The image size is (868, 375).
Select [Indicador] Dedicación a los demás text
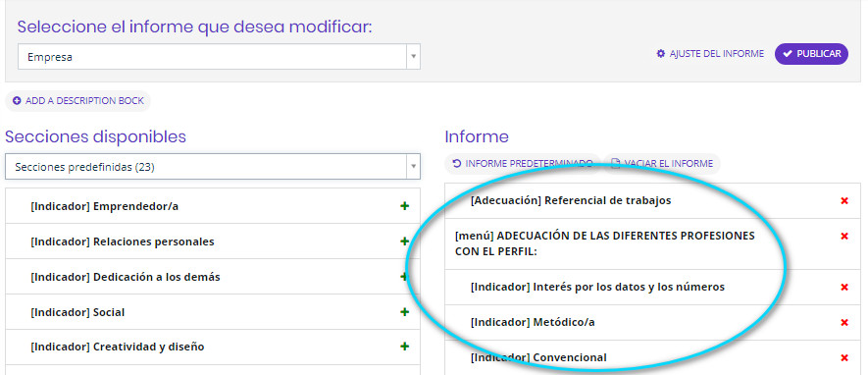[x=126, y=277]
